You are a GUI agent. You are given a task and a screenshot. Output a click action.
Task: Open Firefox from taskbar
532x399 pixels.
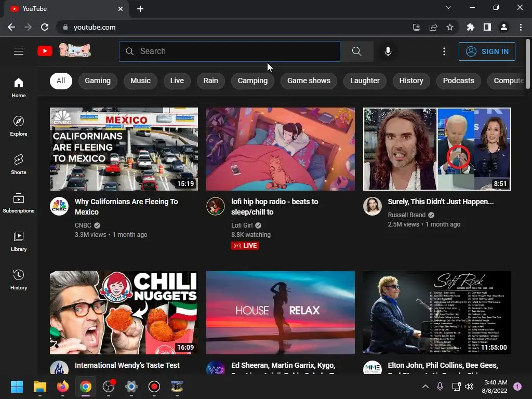coord(62,387)
